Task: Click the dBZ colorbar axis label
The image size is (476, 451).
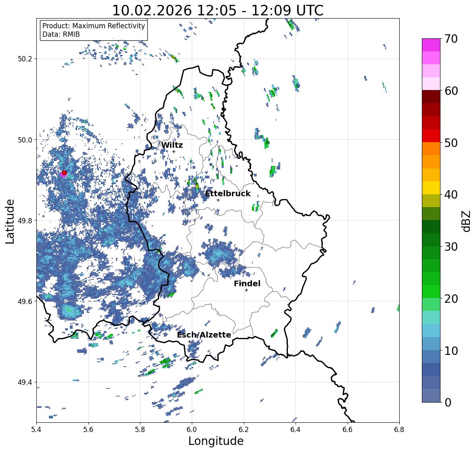Action: 467,221
